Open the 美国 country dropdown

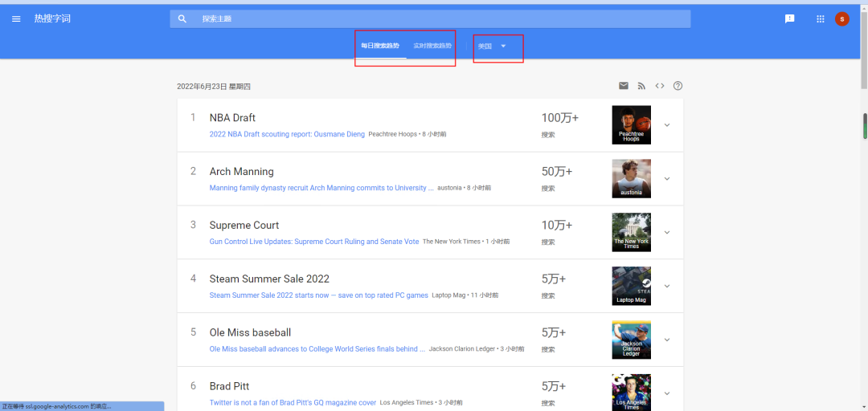click(x=492, y=47)
